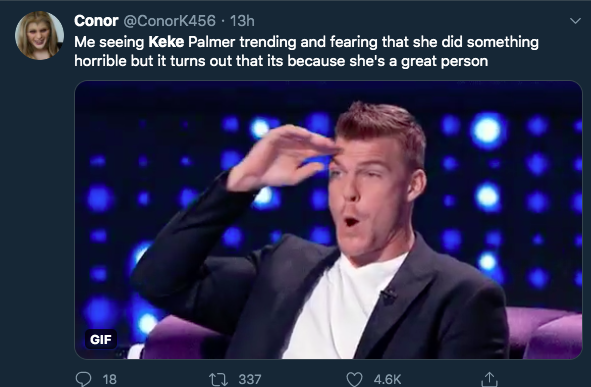The width and height of the screenshot is (591, 387).
Task: Click the 'horrible but it turns out' line
Action: (x=153, y=61)
